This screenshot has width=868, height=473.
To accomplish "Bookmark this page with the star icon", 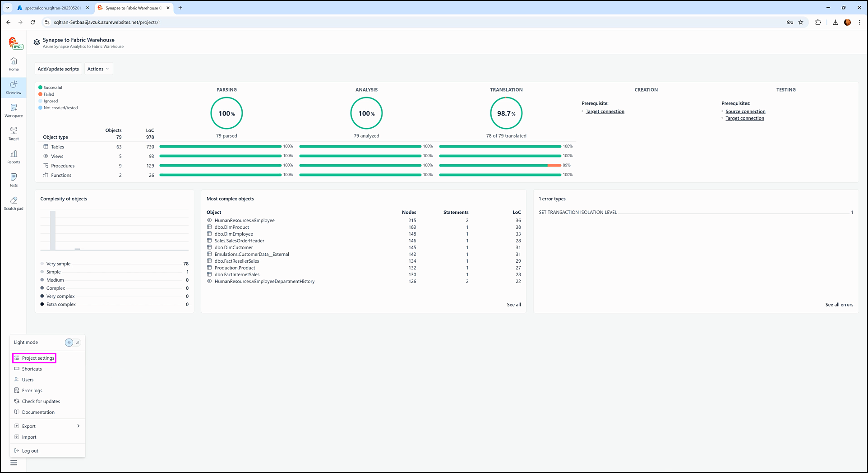I will [x=801, y=22].
